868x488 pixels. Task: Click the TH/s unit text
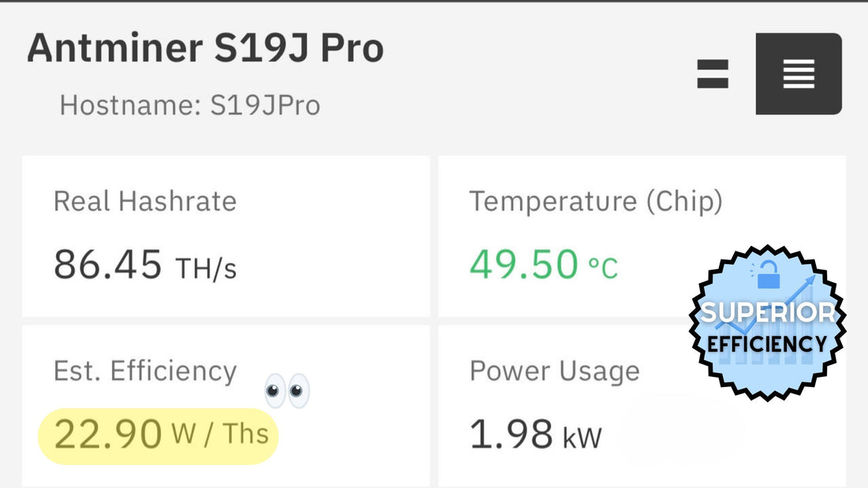point(205,268)
